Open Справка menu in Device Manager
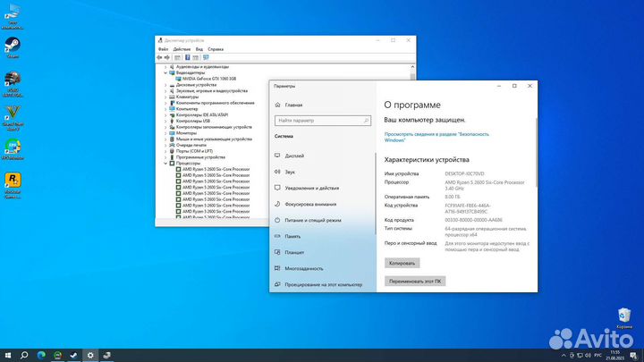 pos(216,49)
